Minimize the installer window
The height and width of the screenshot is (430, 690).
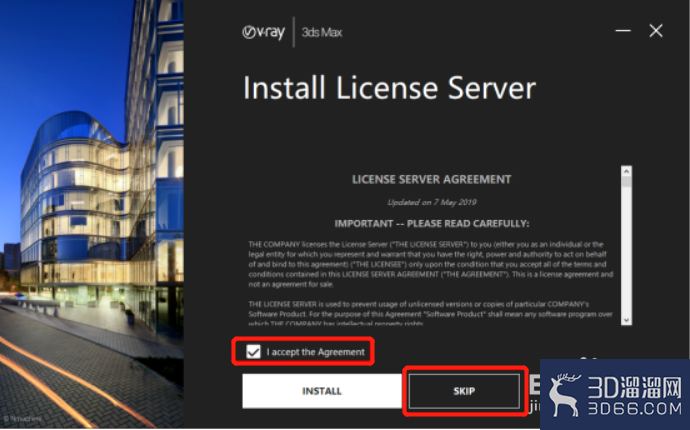point(624,31)
